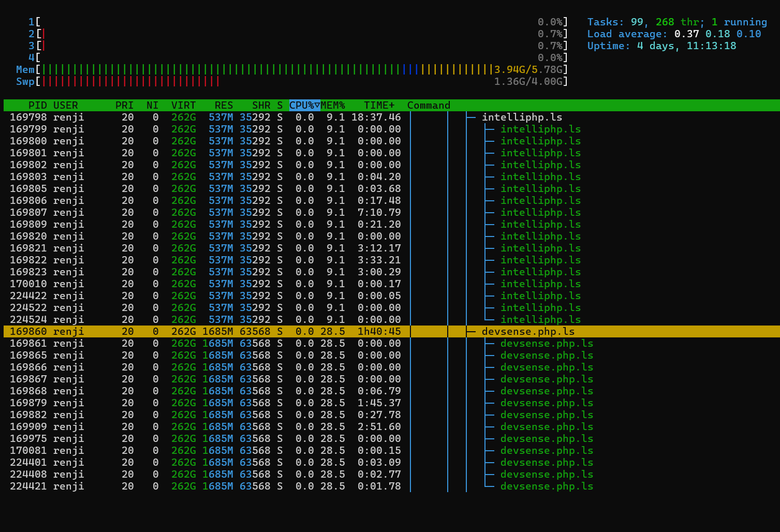780x532 pixels.
Task: Sort by the RES column header
Action: 224,106
